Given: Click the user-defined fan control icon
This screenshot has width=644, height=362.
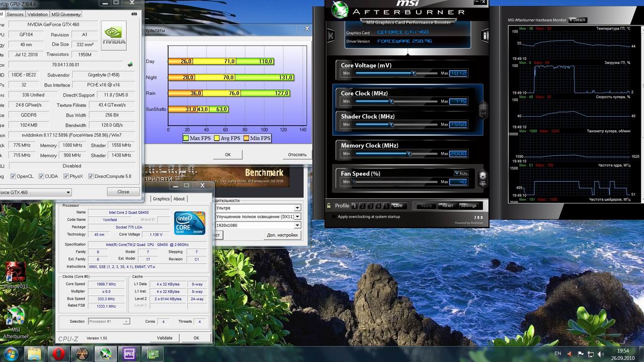Looking at the screenshot, I should tap(482, 177).
